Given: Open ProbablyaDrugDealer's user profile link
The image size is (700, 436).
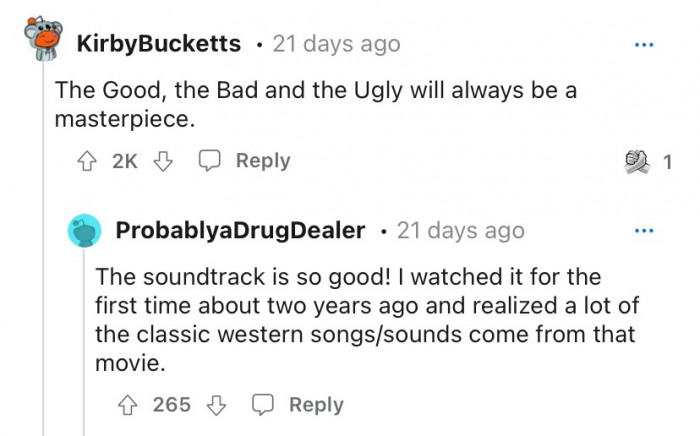Looking at the screenshot, I should click(241, 231).
